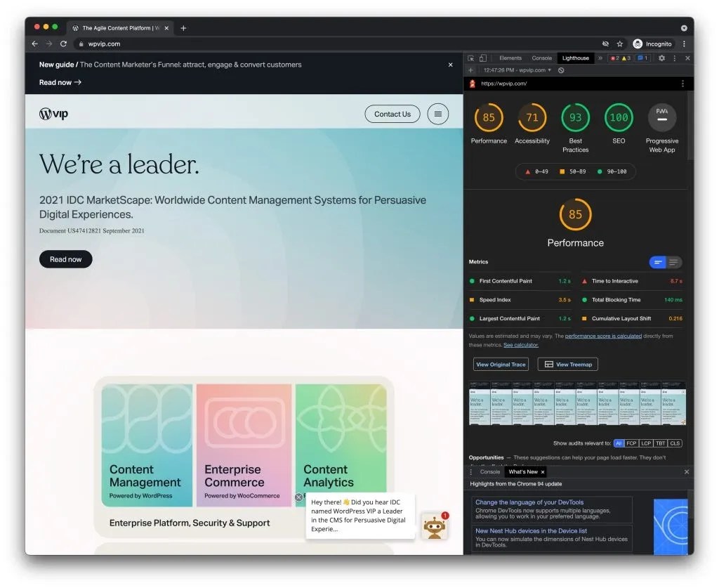
Task: Click the Contact Us button
Action: tap(393, 115)
